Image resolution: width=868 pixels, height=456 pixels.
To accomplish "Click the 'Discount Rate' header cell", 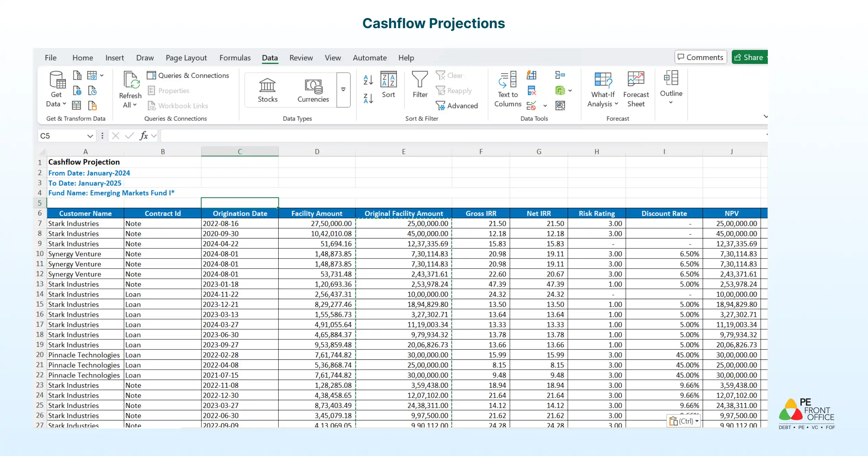I will tap(664, 213).
